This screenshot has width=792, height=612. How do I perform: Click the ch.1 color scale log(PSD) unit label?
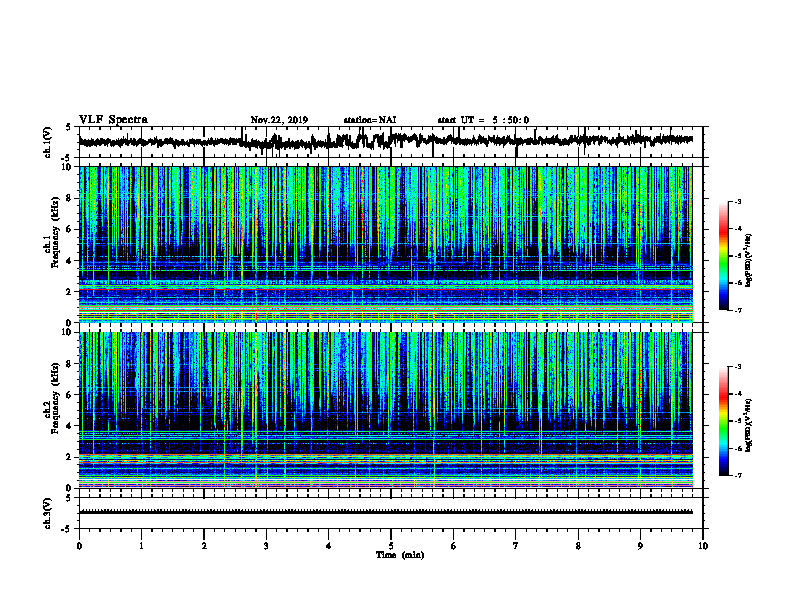click(749, 260)
